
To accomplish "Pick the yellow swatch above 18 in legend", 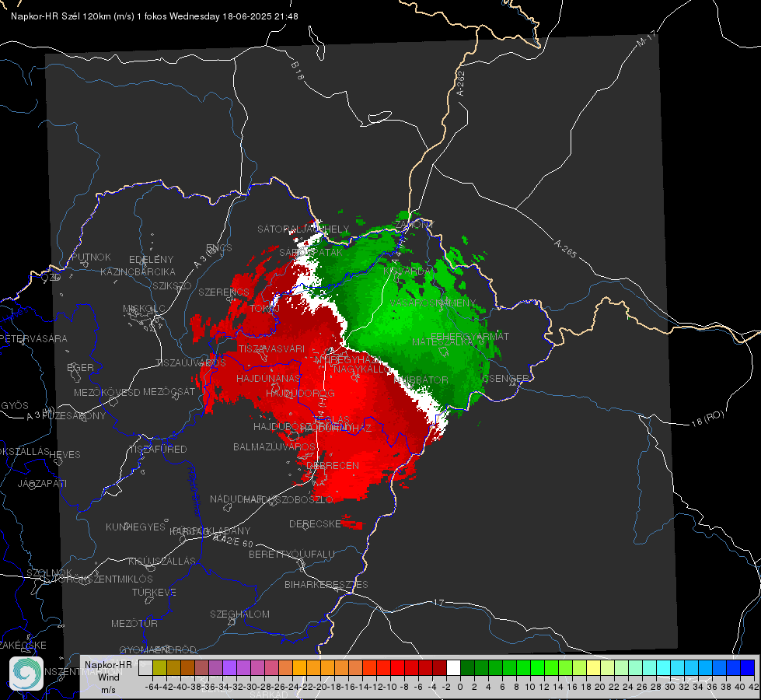I will pyautogui.click(x=593, y=667).
